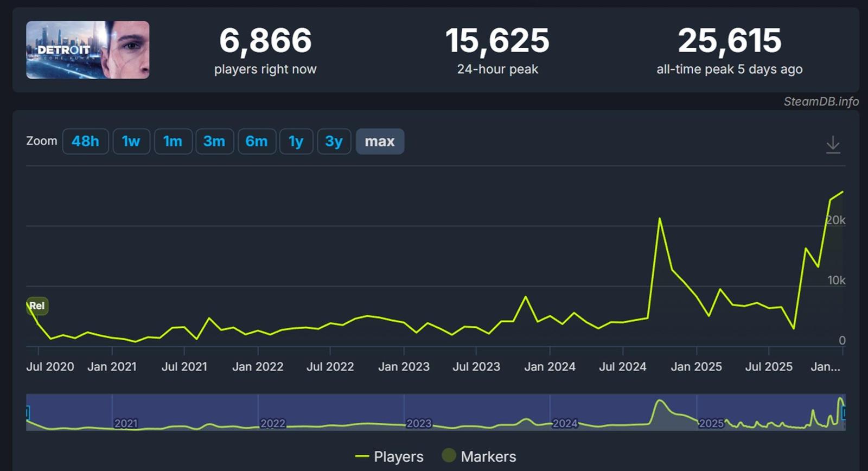Click the left handle of range navigator
This screenshot has width=868, height=471.
pos(27,413)
